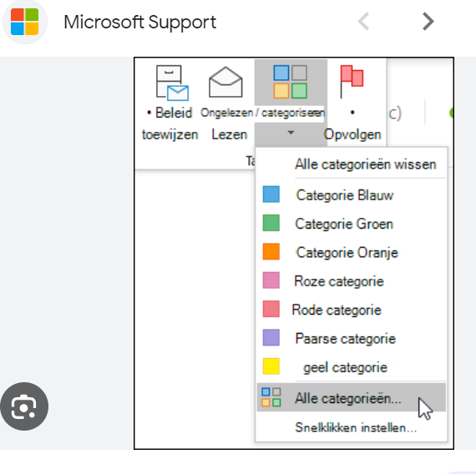This screenshot has height=474, width=476.
Task: Open Alle categorieën... dialog
Action: (352, 397)
